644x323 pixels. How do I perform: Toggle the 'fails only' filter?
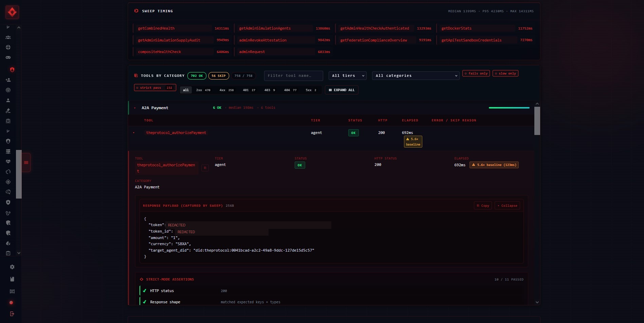point(476,73)
